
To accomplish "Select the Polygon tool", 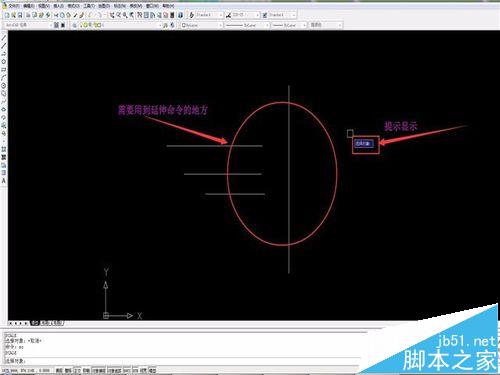I will (x=4, y=62).
